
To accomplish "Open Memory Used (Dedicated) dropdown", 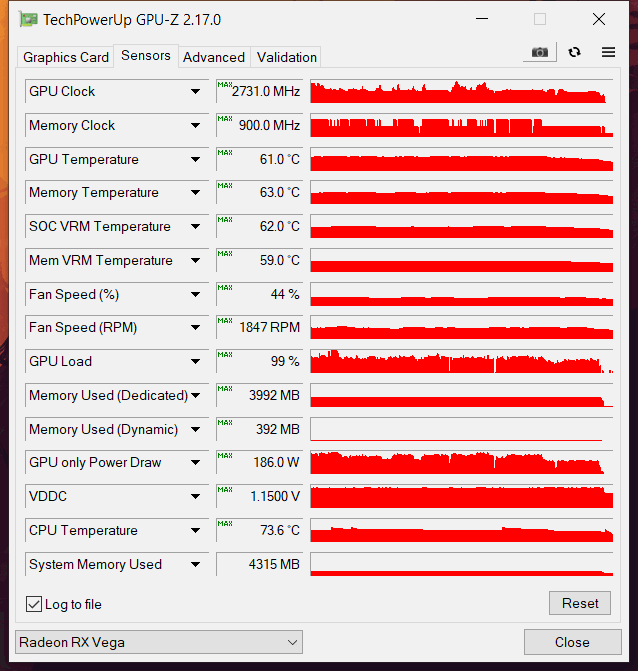I will click(x=195, y=395).
